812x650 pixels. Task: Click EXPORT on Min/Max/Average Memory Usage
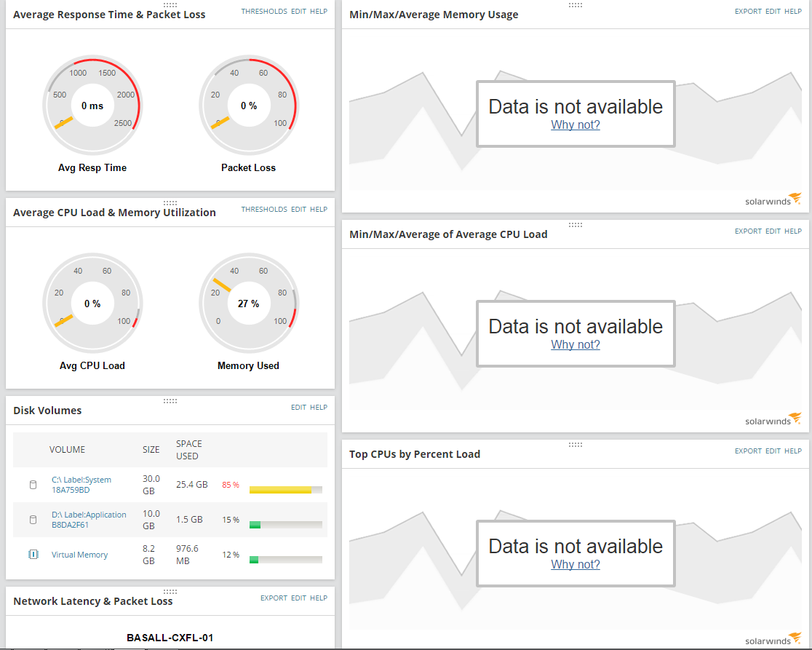point(748,12)
